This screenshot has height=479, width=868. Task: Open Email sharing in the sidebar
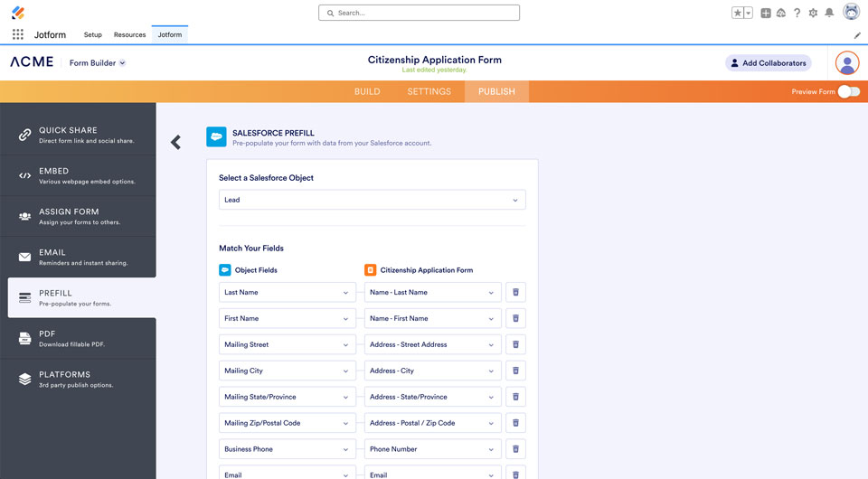pyautogui.click(x=78, y=258)
